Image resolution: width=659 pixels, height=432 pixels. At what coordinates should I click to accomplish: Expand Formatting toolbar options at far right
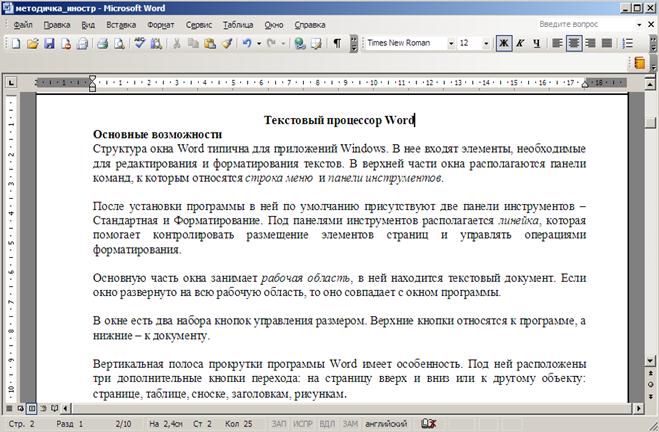coord(654,43)
